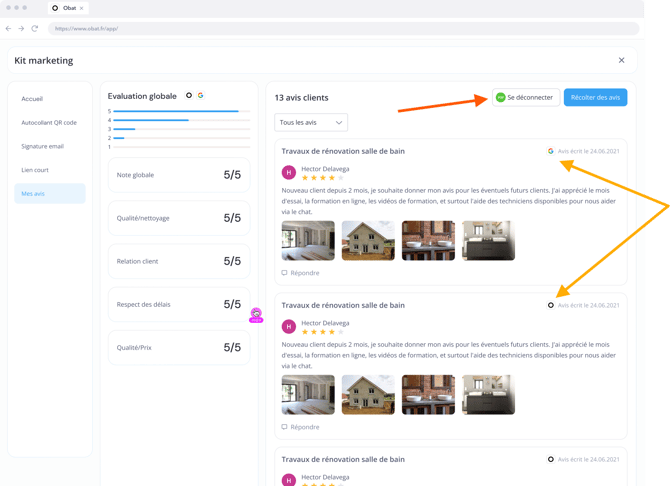Viewport: 670px width, 486px height.
Task: Open Lien court in the sidebar
Action: (35, 170)
